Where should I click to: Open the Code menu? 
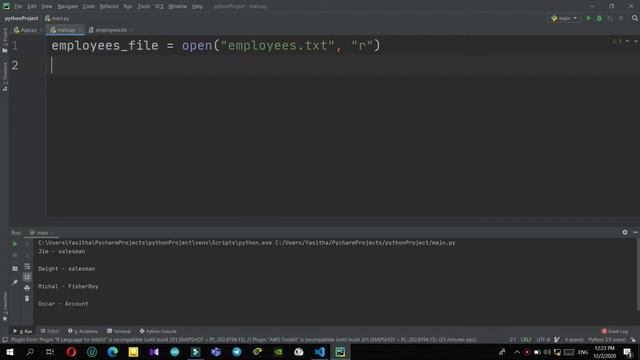point(89,7)
